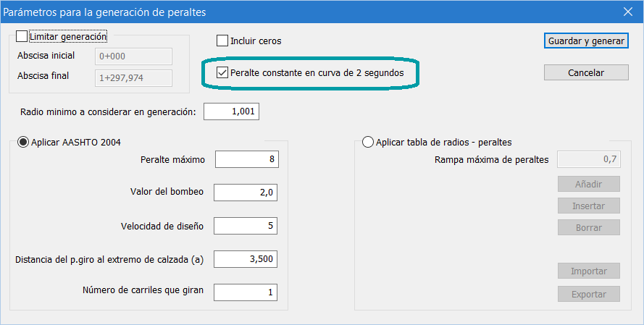The width and height of the screenshot is (644, 325).
Task: Click the Rampa máxima de peraltes field
Action: pos(588,160)
